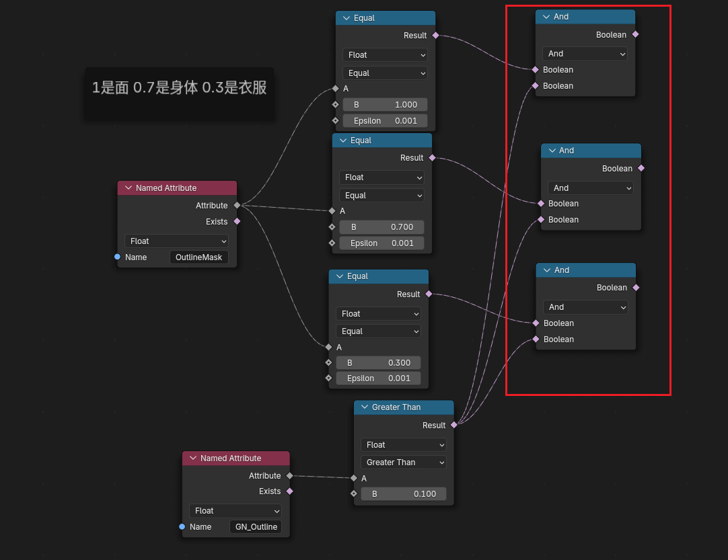Click the B value field showing 0.700
The width and height of the screenshot is (728, 560).
tap(381, 227)
